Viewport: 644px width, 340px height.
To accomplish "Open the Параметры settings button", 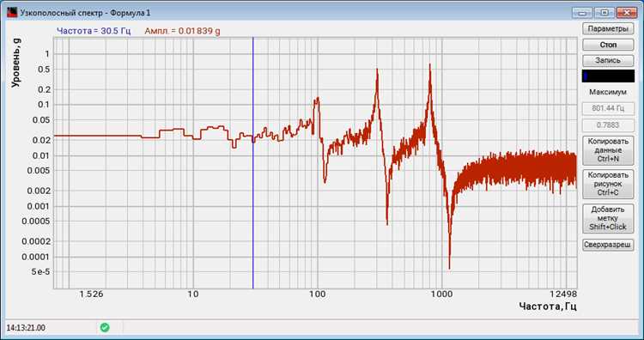I will tap(608, 28).
